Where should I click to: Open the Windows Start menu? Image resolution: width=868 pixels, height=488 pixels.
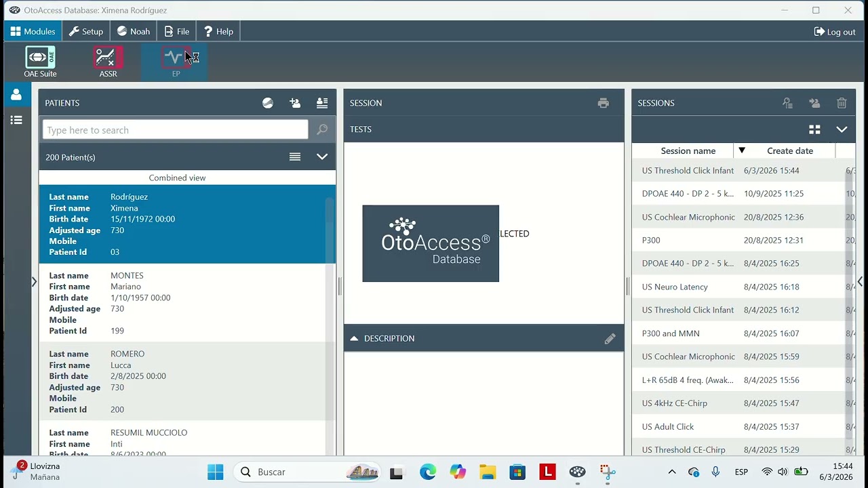(x=215, y=472)
